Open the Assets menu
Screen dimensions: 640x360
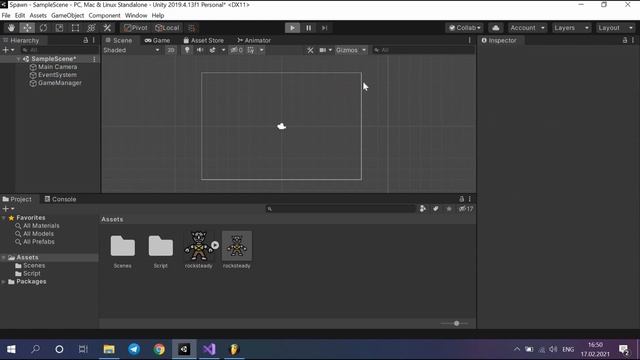pyautogui.click(x=38, y=16)
